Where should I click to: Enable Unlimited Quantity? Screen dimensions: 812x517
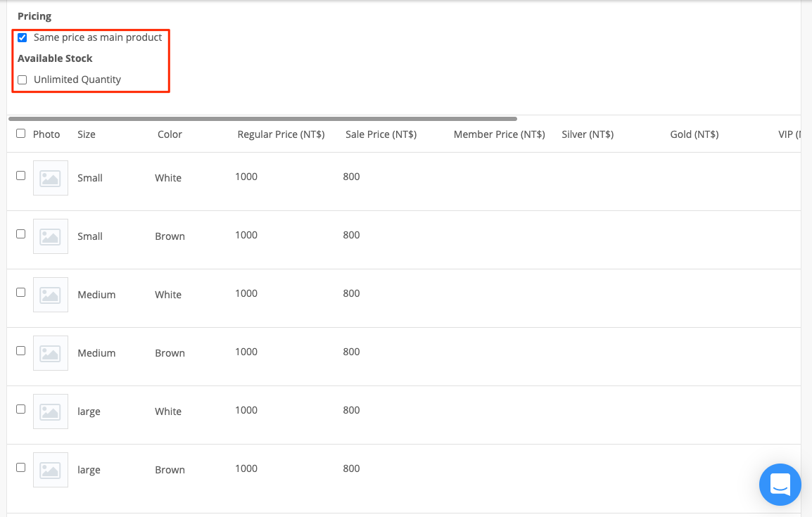pos(22,79)
